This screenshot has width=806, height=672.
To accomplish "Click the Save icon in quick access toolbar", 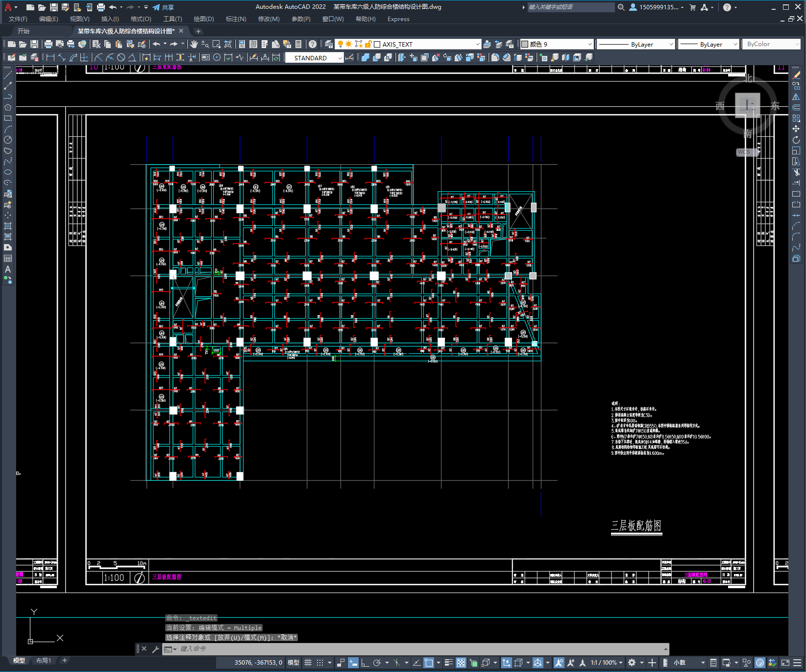I will pyautogui.click(x=54, y=7).
